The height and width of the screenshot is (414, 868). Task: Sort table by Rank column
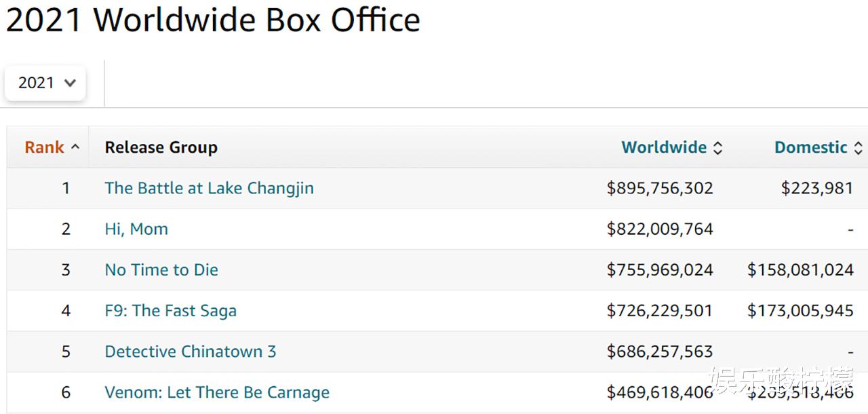pos(75,147)
